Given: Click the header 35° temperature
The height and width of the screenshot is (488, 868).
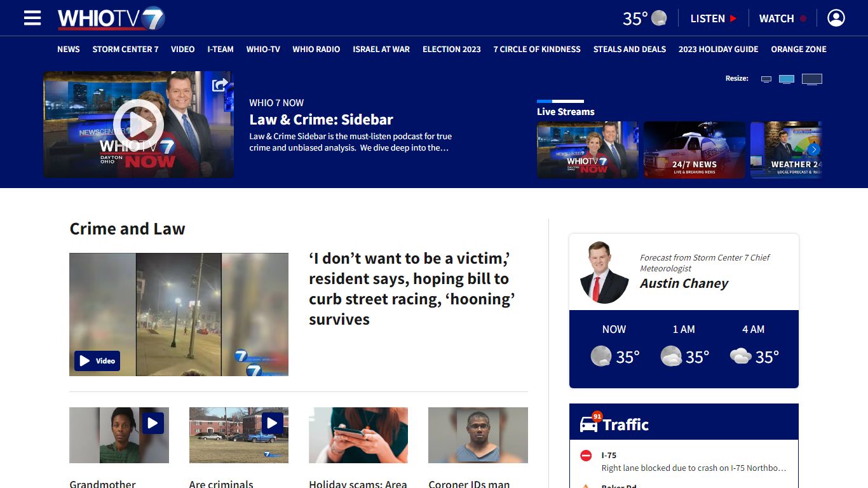Looking at the screenshot, I should tap(635, 18).
